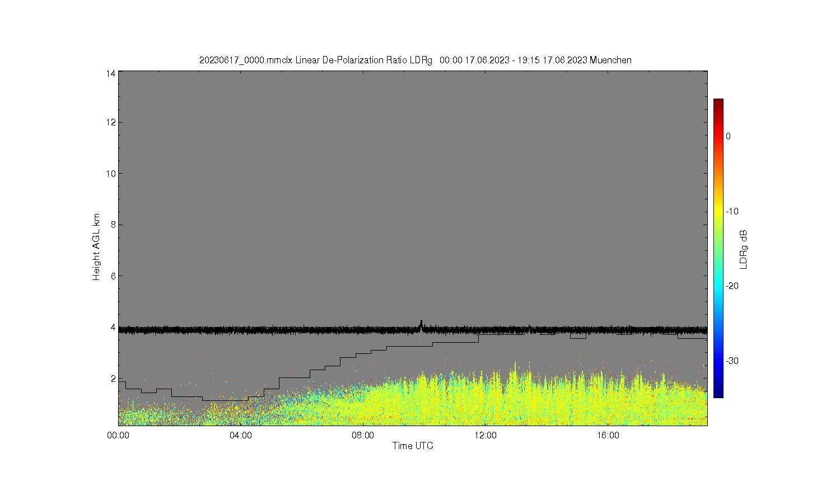Click the colorbar value '0'

pos(728,136)
